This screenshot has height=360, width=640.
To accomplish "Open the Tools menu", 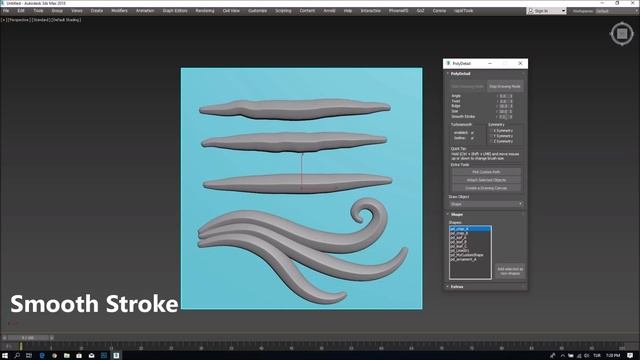I will 38,11.
